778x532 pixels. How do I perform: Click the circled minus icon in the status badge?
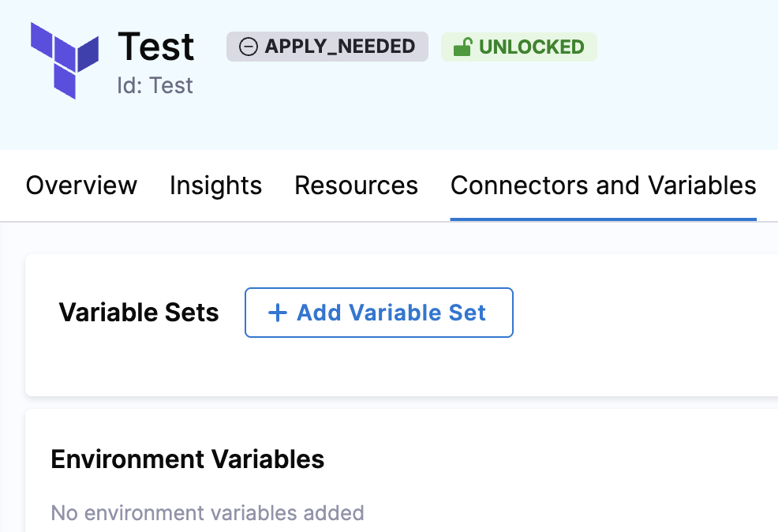click(x=248, y=47)
